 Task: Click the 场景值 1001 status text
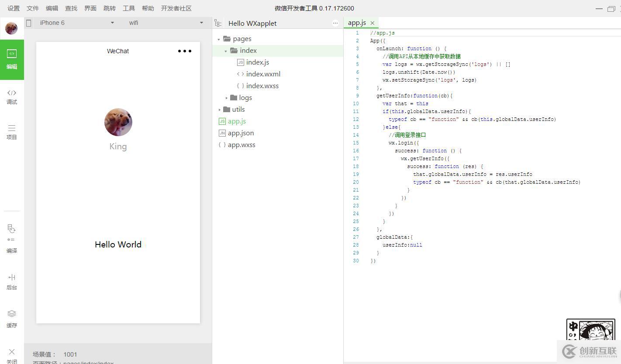pos(55,354)
